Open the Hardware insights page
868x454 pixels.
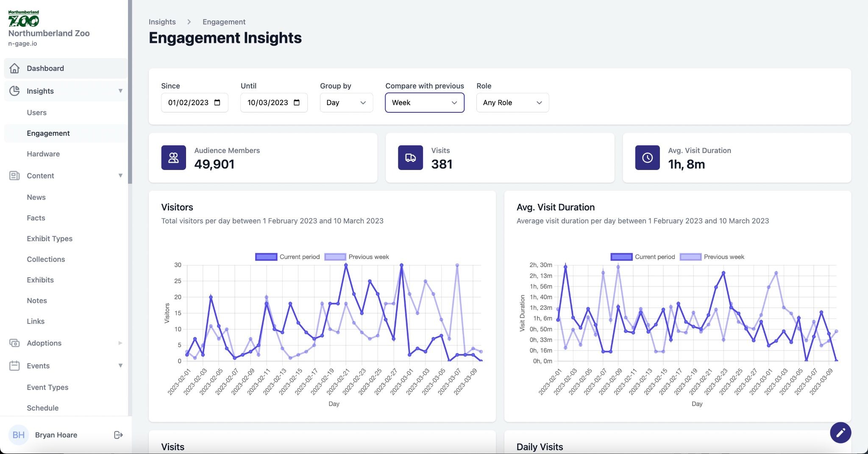pos(43,154)
